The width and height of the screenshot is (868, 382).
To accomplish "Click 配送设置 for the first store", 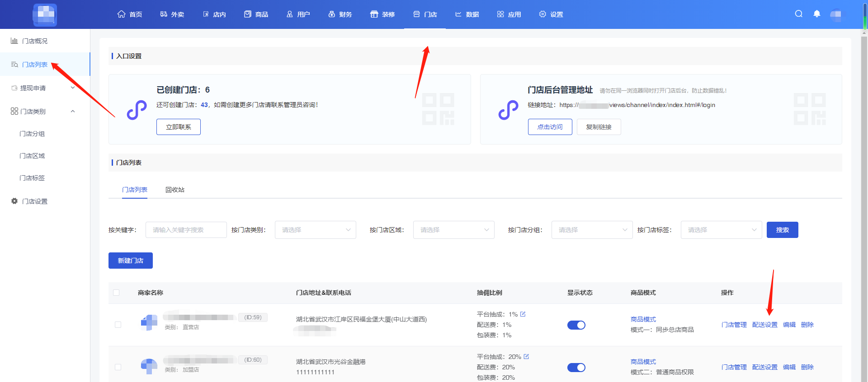I will (764, 325).
